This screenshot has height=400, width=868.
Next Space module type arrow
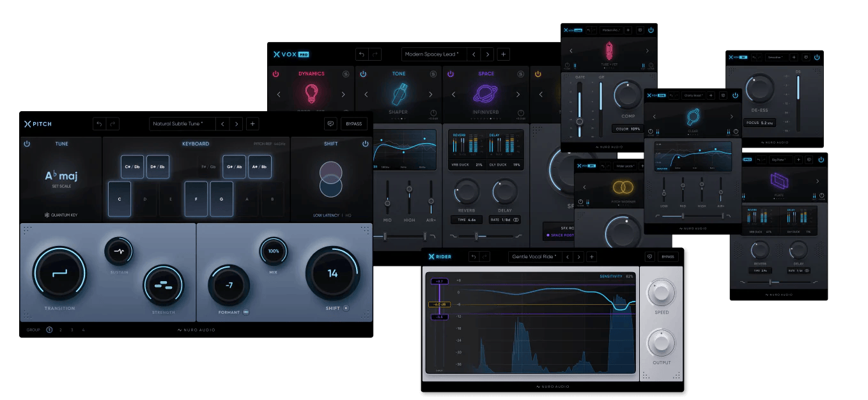(518, 95)
